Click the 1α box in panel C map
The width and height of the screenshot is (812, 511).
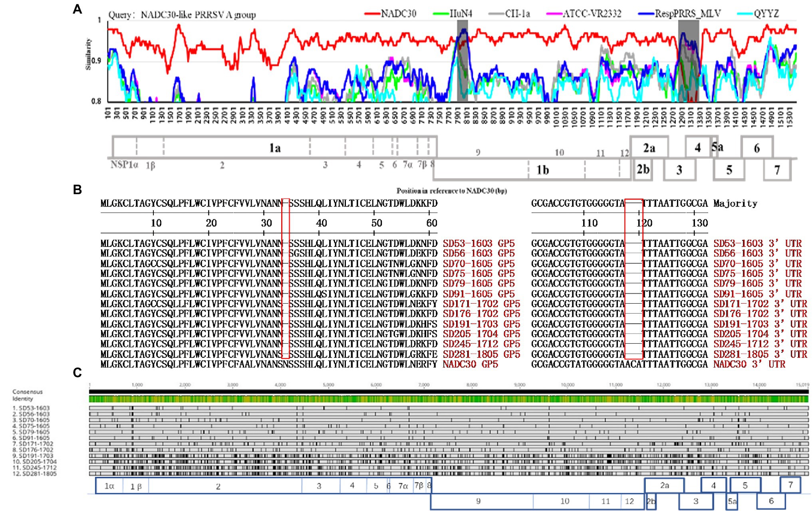click(x=109, y=486)
